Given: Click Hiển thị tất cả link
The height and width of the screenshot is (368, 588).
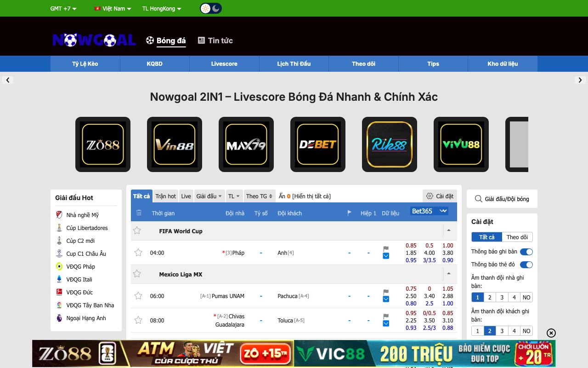Looking at the screenshot, I should 311,196.
